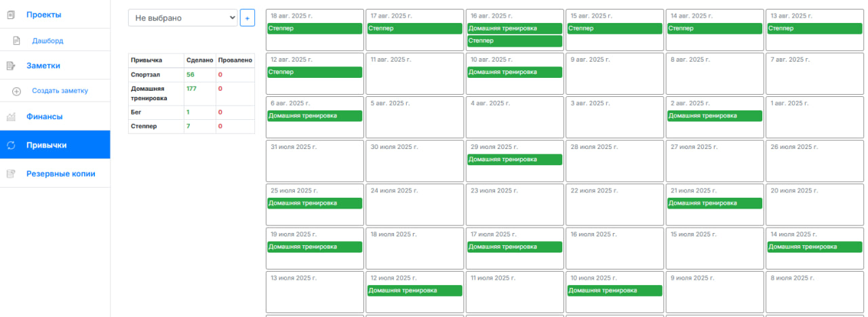The image size is (868, 317).
Task: Click the 30 июля 2025 day cell
Action: 415,161
